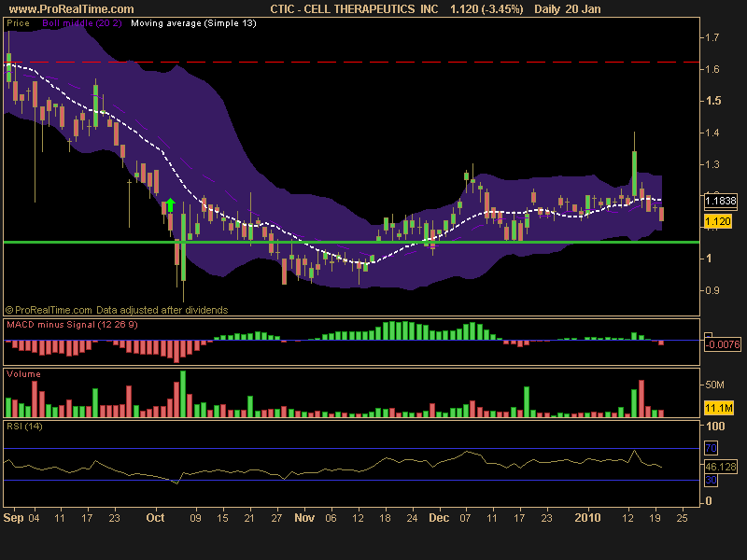Select the Moving average (Simple 13) legend

click(193, 22)
